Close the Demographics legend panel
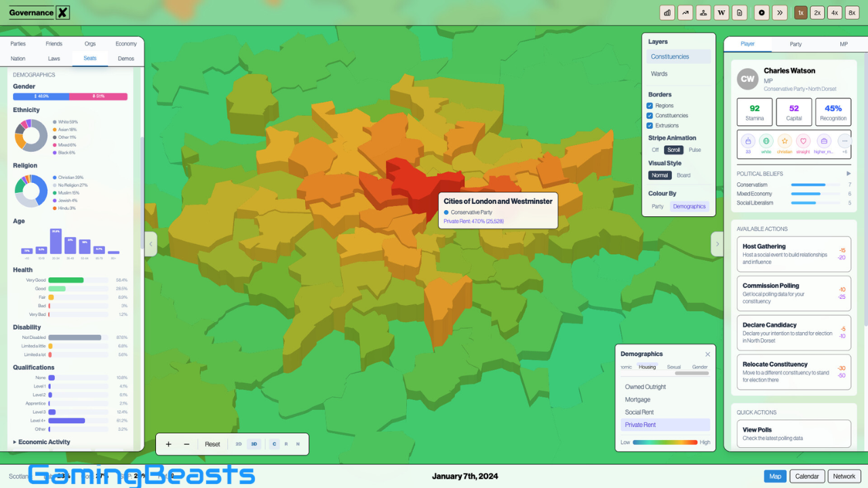This screenshot has height=488, width=868. coord(707,354)
